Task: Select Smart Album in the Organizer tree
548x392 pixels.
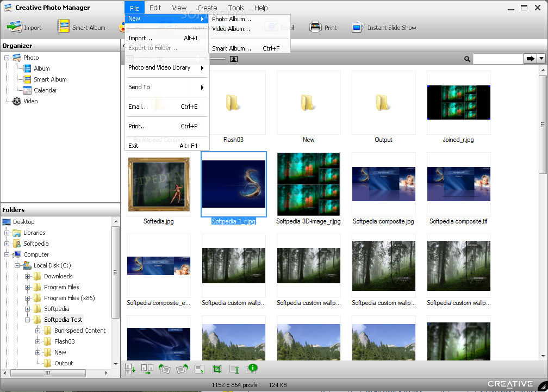Action: point(50,79)
